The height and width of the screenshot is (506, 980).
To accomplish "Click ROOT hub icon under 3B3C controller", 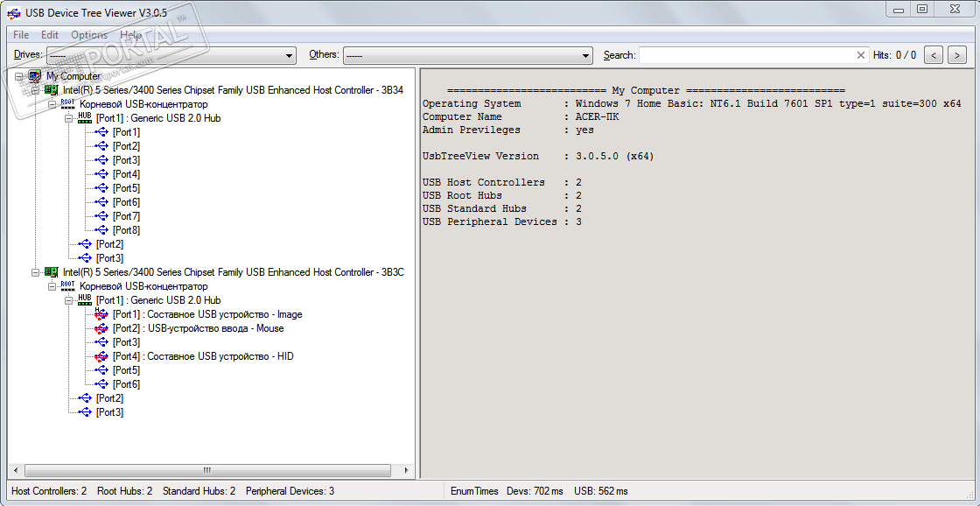I will pos(69,286).
